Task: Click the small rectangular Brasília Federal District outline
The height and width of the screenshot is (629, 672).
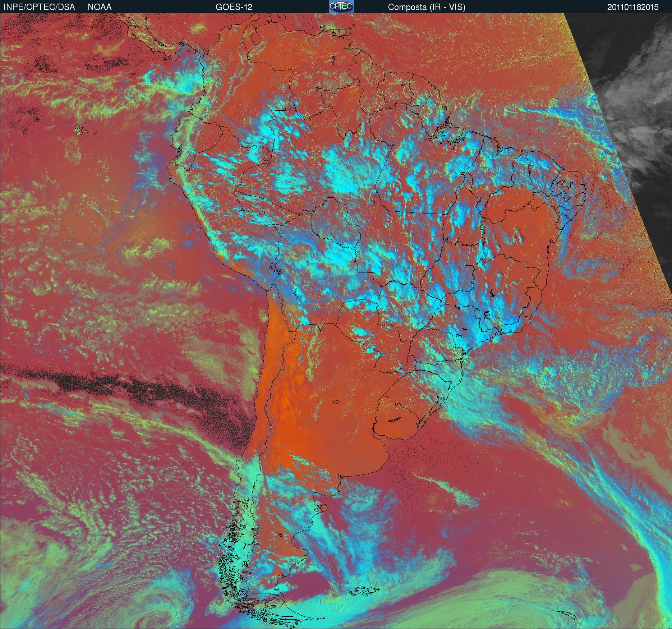Action: coord(469,267)
